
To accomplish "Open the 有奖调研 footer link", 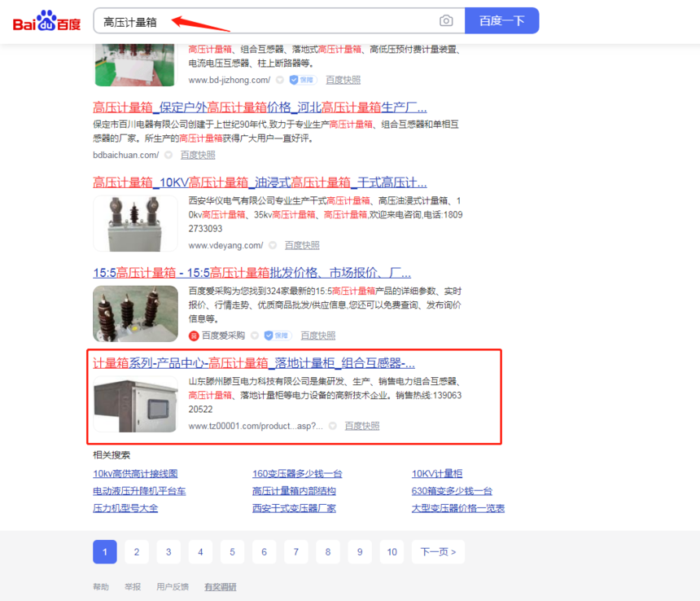I will (x=221, y=586).
